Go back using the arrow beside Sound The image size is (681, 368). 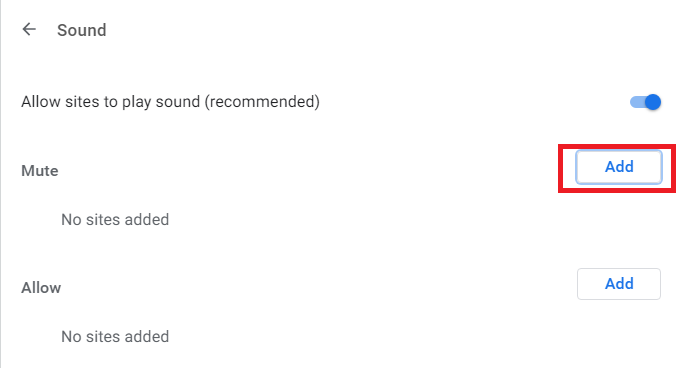pyautogui.click(x=29, y=30)
